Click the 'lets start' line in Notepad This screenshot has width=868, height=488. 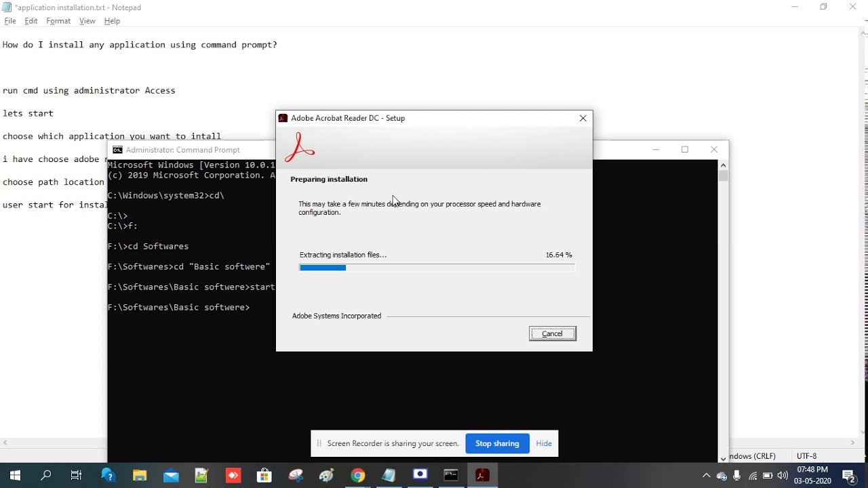click(x=28, y=113)
